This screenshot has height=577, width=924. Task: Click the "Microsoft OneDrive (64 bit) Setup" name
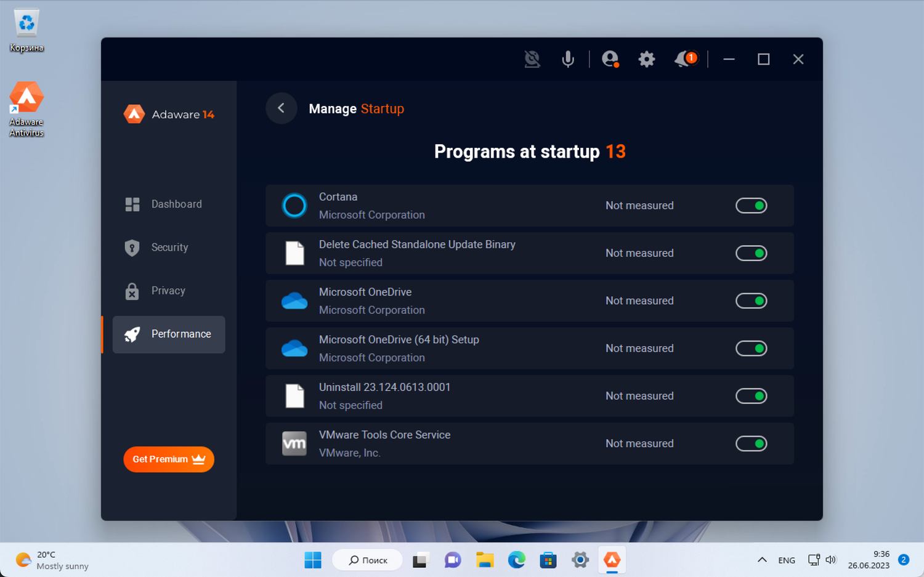pyautogui.click(x=399, y=340)
